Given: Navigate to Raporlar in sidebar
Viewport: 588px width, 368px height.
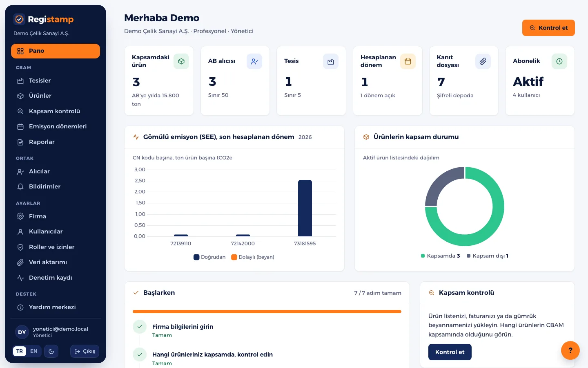Looking at the screenshot, I should (x=56, y=142).
